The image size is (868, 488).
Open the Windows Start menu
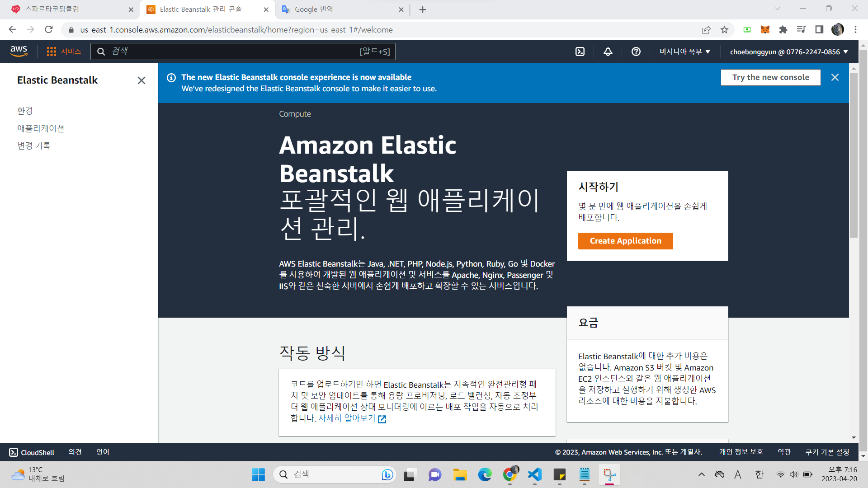point(258,474)
